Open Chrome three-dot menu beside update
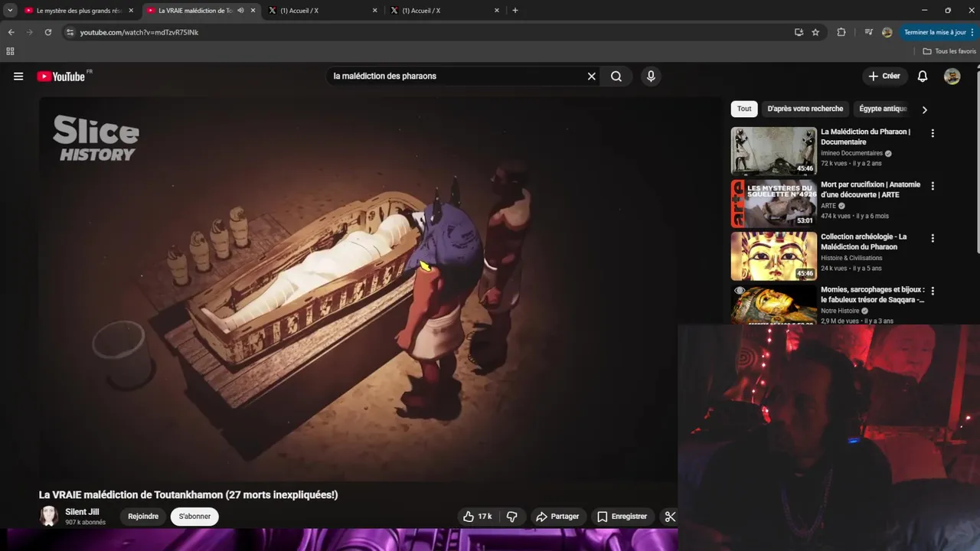The height and width of the screenshot is (551, 980). 972,32
